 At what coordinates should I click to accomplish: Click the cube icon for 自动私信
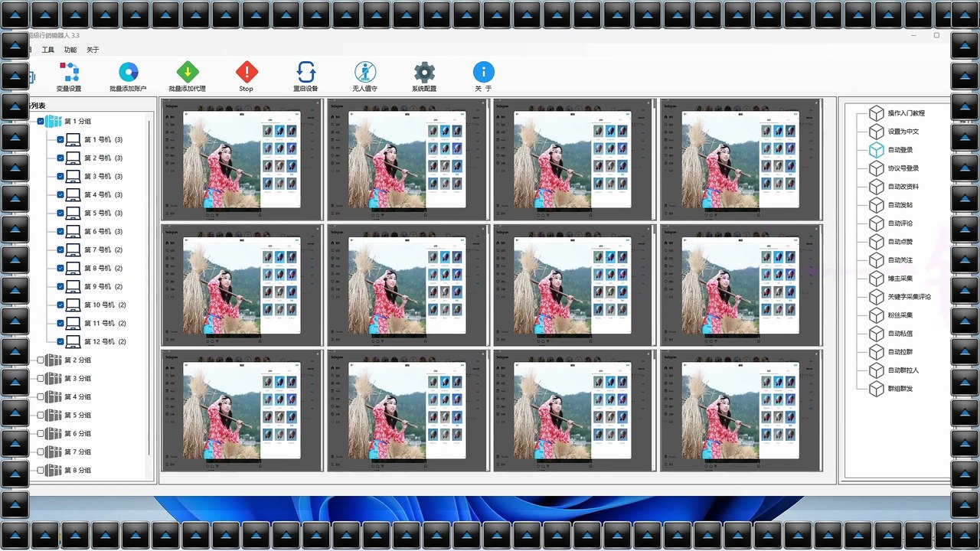pyautogui.click(x=876, y=334)
